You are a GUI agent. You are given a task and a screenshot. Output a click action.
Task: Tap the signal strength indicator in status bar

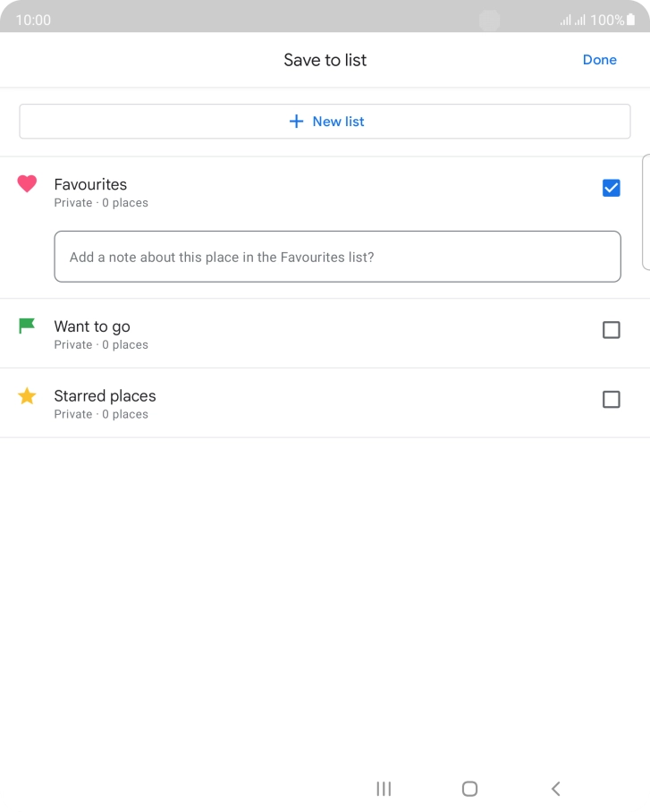(x=571, y=20)
